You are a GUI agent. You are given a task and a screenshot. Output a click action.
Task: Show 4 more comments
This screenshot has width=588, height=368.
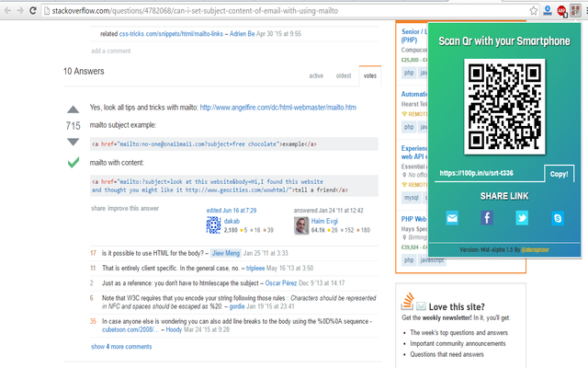[121, 347]
